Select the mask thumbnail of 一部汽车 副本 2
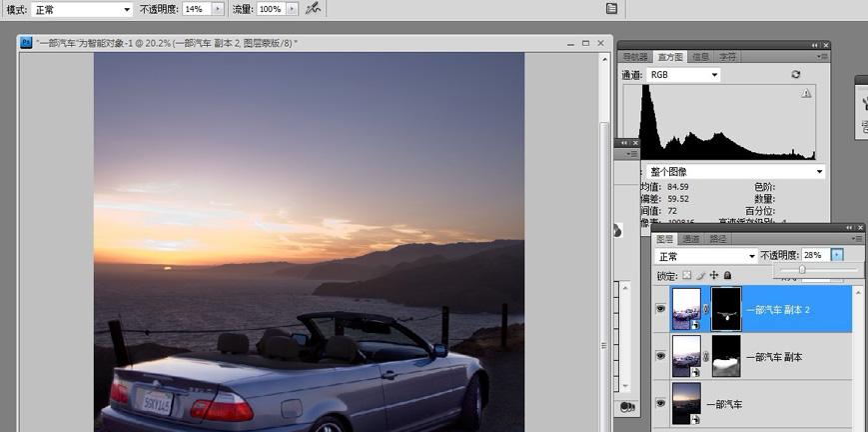This screenshot has height=432, width=868. coord(726,309)
